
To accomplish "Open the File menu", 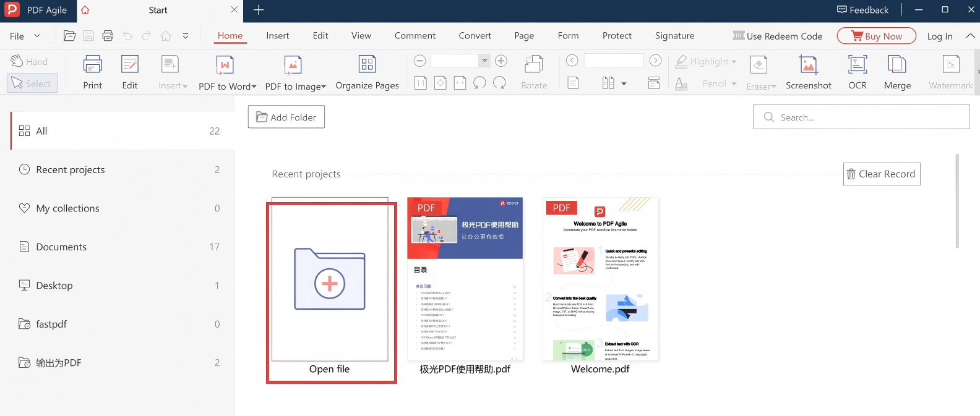I will click(17, 36).
